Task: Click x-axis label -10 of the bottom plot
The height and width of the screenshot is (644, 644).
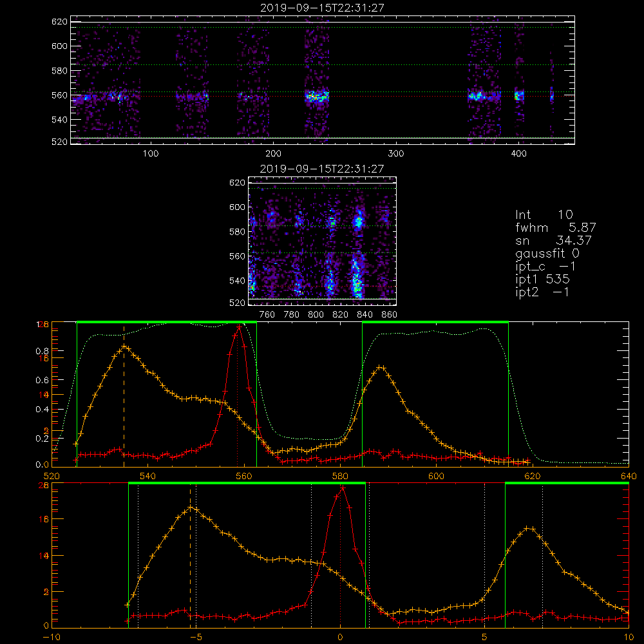Action: point(52,638)
